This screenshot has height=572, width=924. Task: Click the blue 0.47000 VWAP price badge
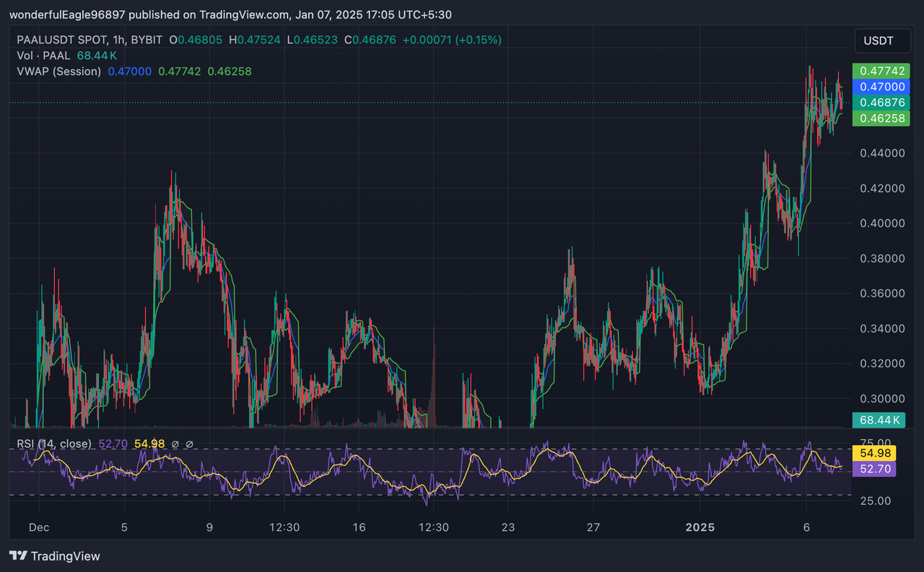(x=881, y=87)
